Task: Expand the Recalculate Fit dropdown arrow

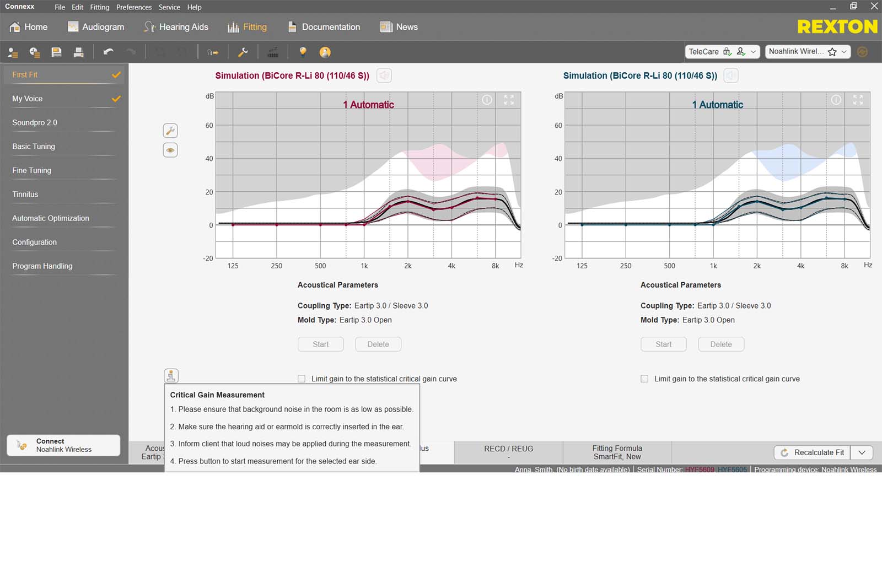Action: click(x=861, y=452)
